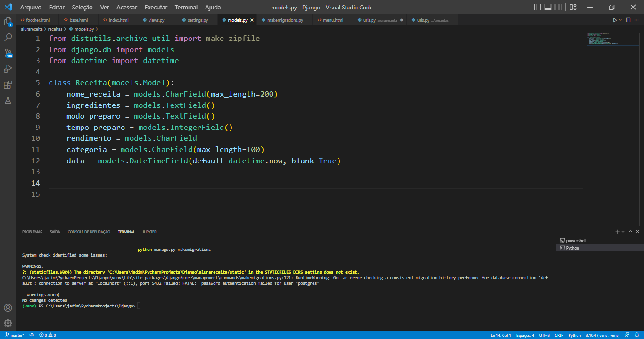Open the Ajuda menu

pos(213,7)
